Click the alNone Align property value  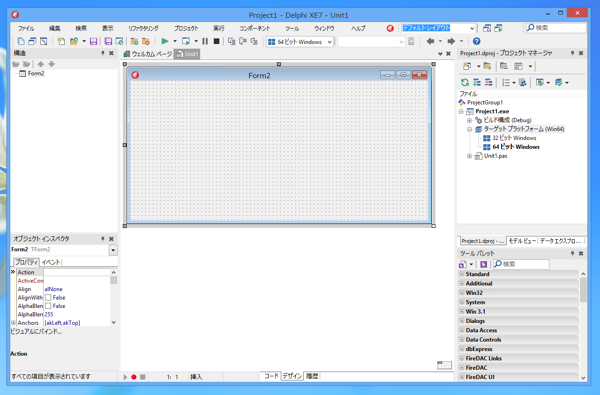coord(53,289)
